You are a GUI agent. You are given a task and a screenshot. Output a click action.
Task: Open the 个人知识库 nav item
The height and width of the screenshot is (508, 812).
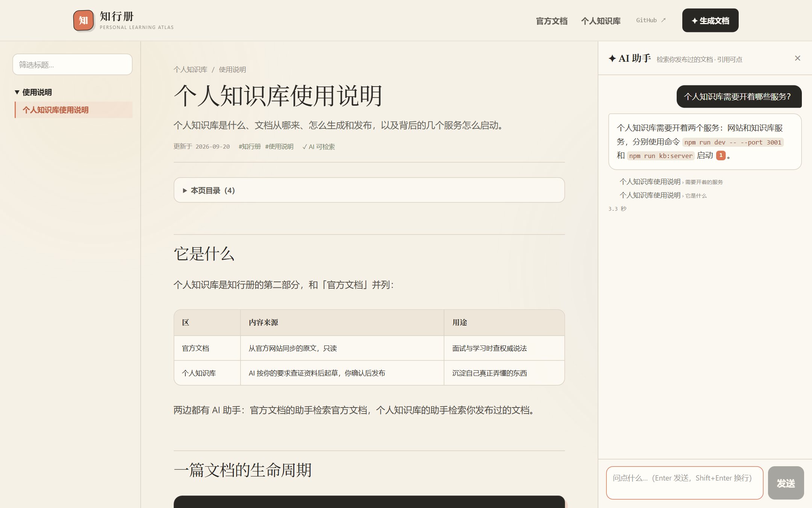click(601, 21)
